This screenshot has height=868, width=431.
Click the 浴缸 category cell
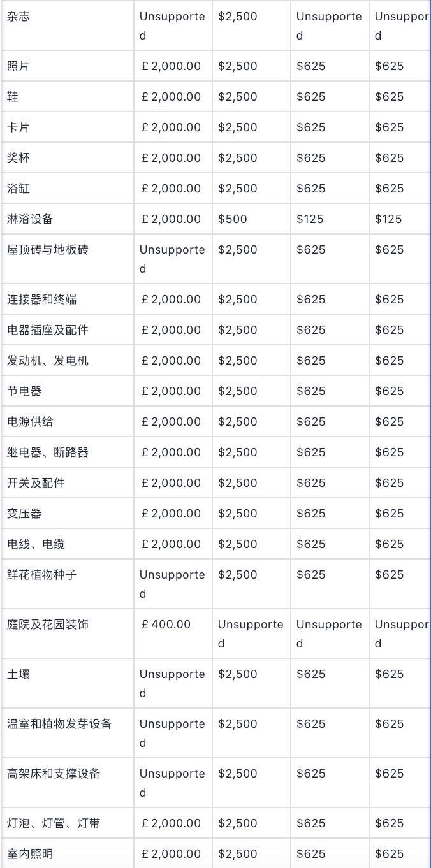pos(18,189)
